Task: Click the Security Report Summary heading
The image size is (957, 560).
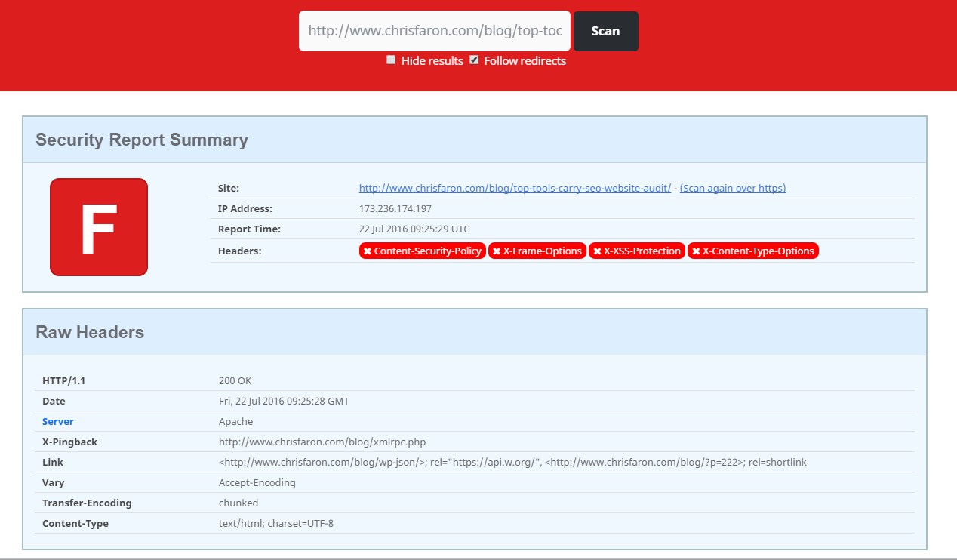Action: tap(142, 140)
